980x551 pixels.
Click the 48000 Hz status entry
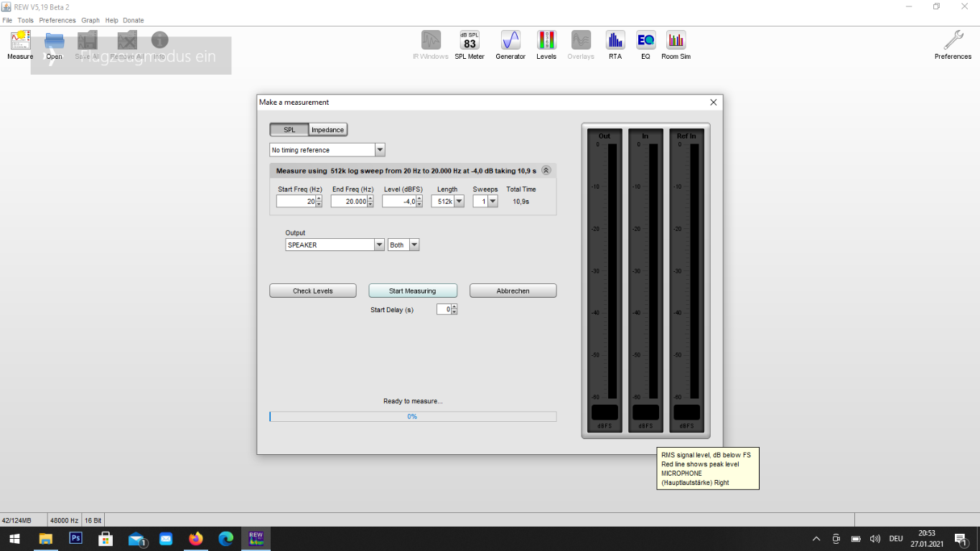[x=64, y=520]
